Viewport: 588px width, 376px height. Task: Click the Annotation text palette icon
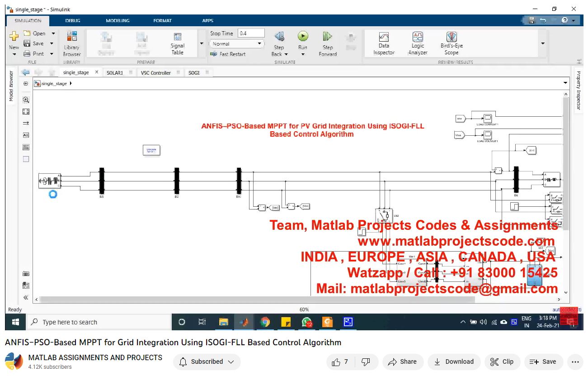pos(26,135)
